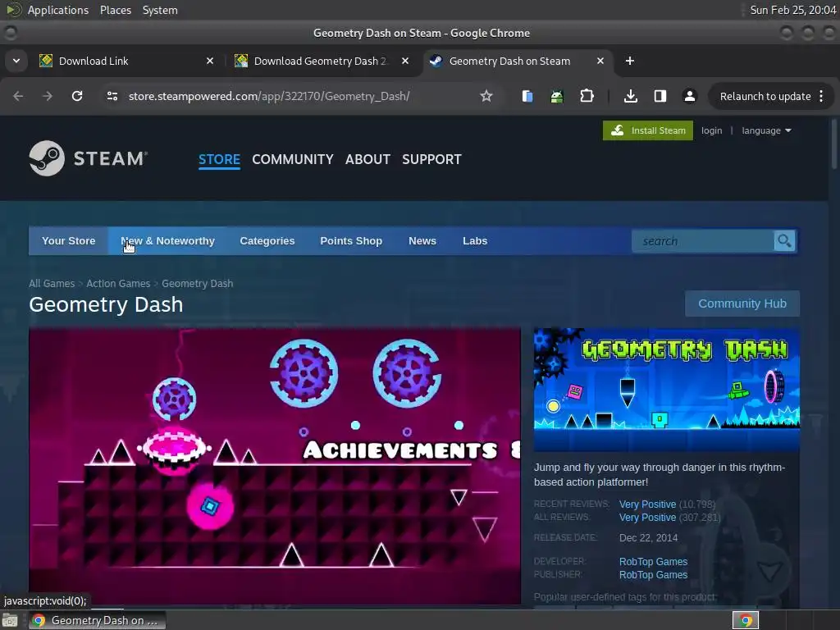The image size is (840, 630).
Task: Switch to the Download Link tab
Action: (x=126, y=61)
